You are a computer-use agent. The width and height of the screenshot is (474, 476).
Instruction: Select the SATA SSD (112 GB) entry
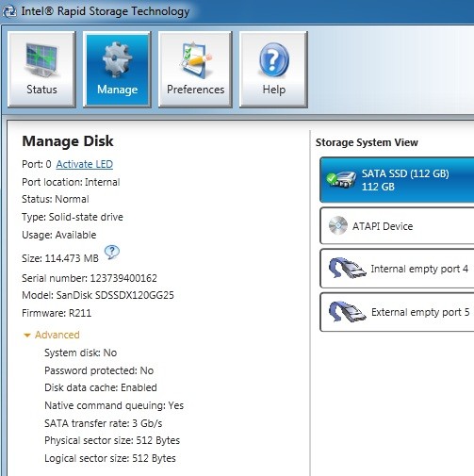tap(397, 180)
